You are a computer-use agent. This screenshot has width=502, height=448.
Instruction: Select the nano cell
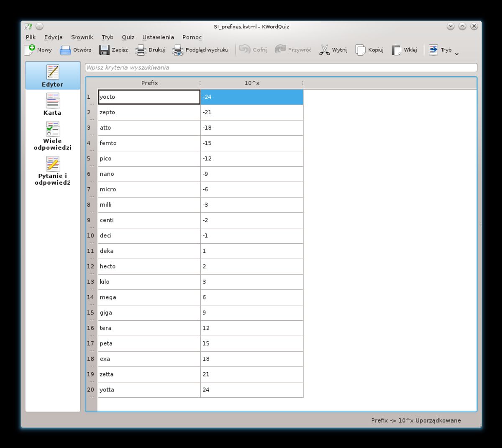click(x=149, y=174)
